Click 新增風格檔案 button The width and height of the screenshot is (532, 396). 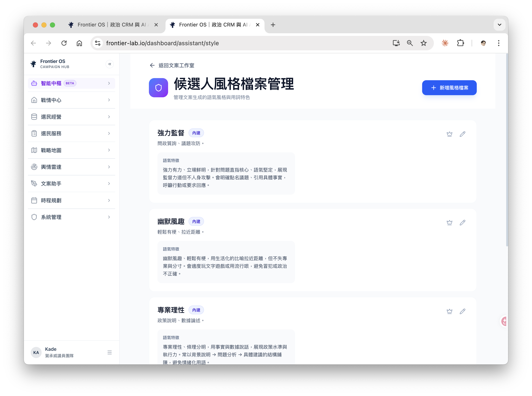point(449,88)
